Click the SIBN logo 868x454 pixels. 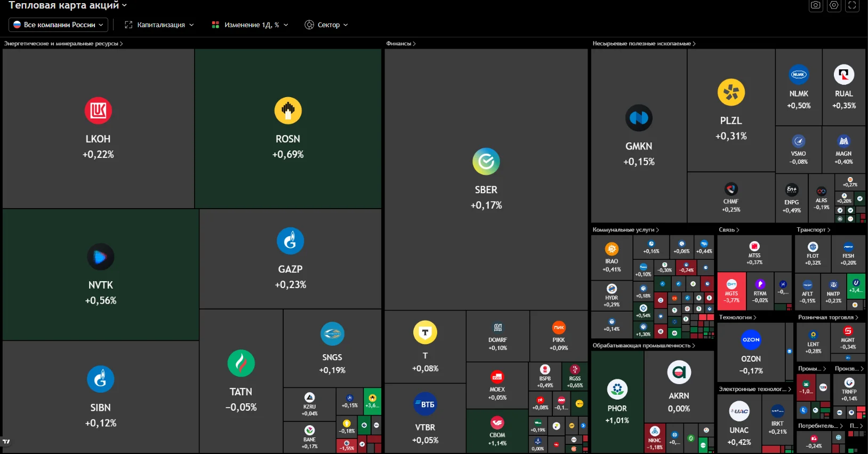click(100, 379)
